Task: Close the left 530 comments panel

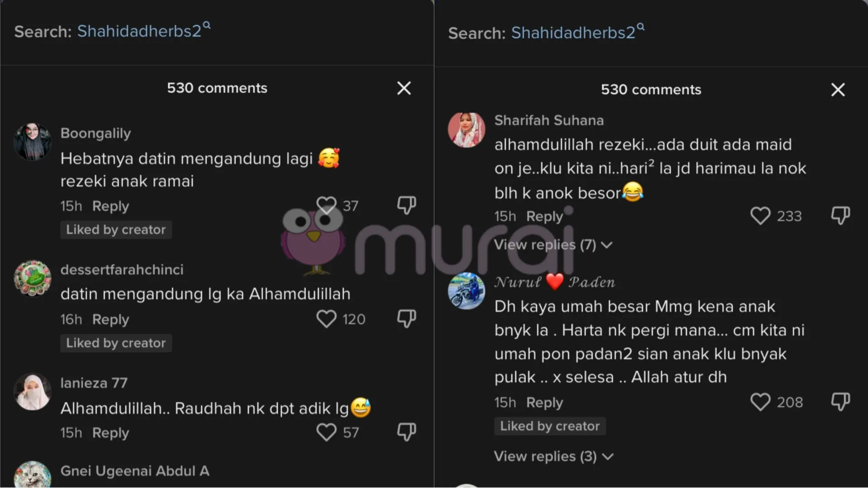Action: (x=404, y=88)
